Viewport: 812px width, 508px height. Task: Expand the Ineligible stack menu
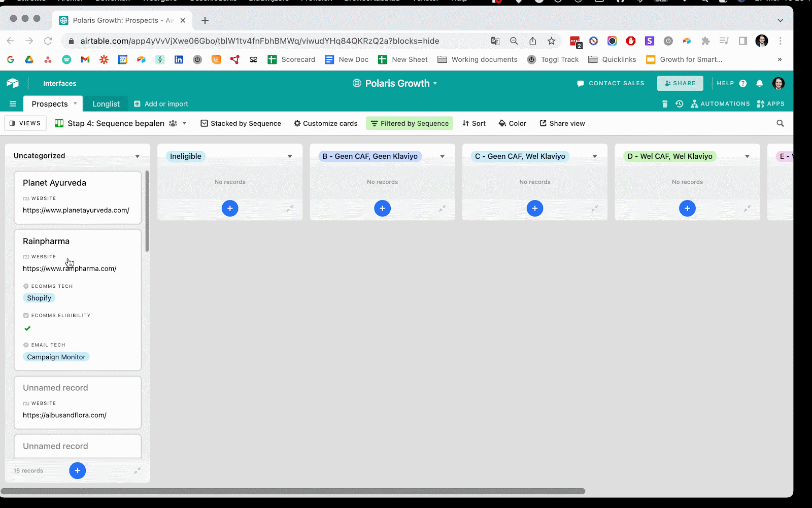pyautogui.click(x=290, y=156)
